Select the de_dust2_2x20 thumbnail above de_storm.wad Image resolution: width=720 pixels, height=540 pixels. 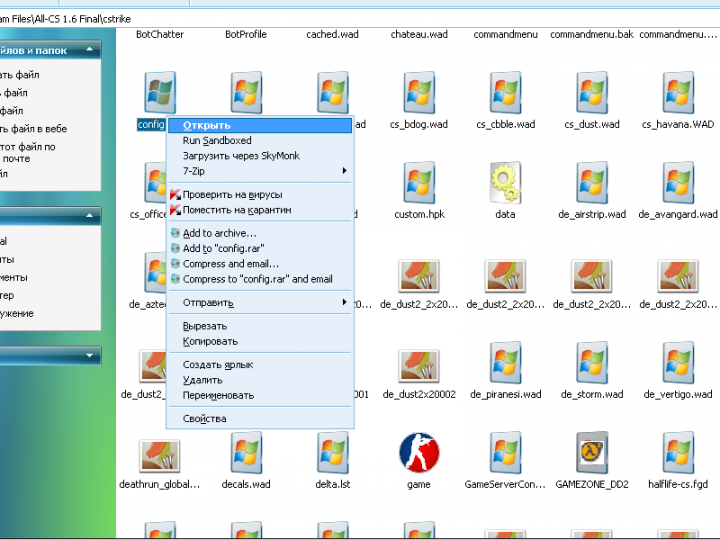[x=592, y=276]
